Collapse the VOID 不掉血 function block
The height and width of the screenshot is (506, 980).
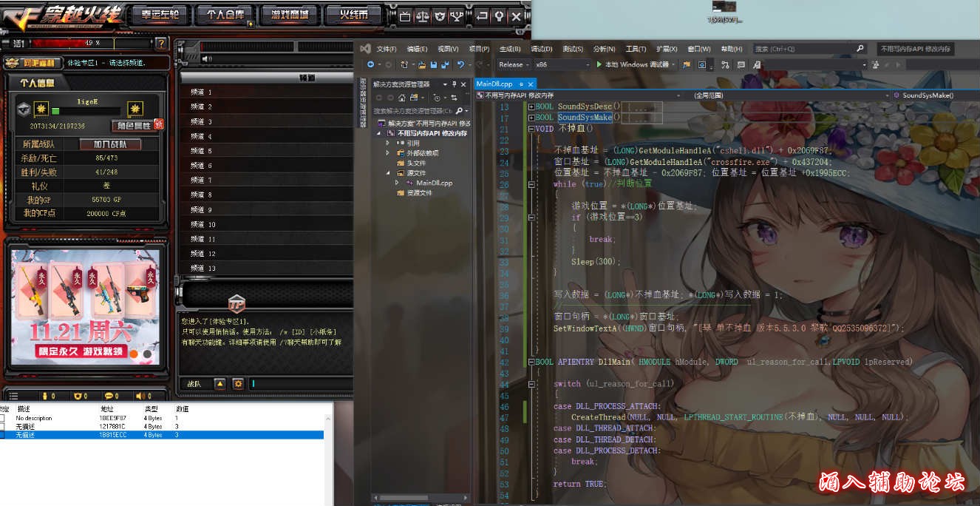pos(531,129)
